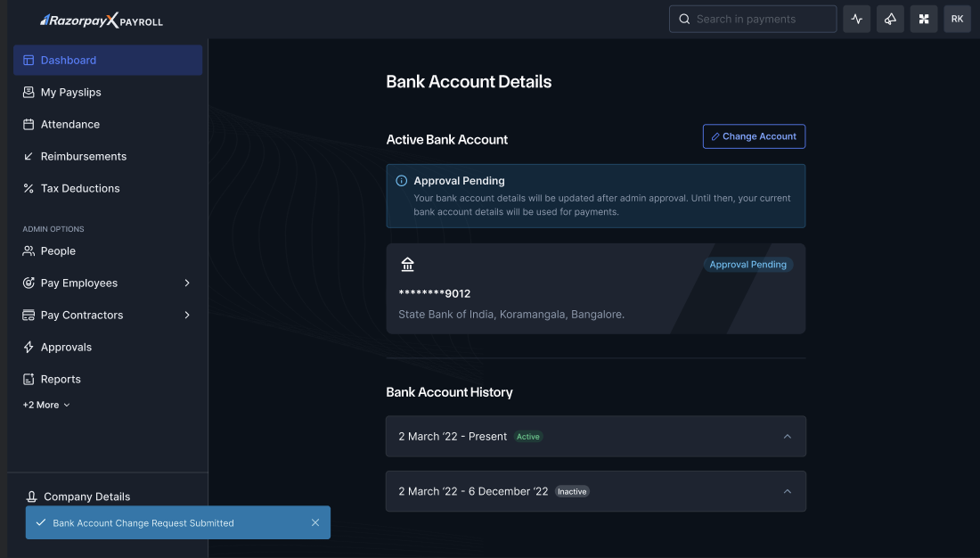980x558 pixels.
Task: Expand the Pay Employees submenu arrow
Action: (x=187, y=283)
